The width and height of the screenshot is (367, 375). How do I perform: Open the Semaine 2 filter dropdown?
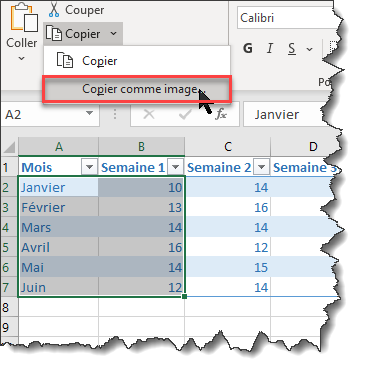click(x=262, y=167)
